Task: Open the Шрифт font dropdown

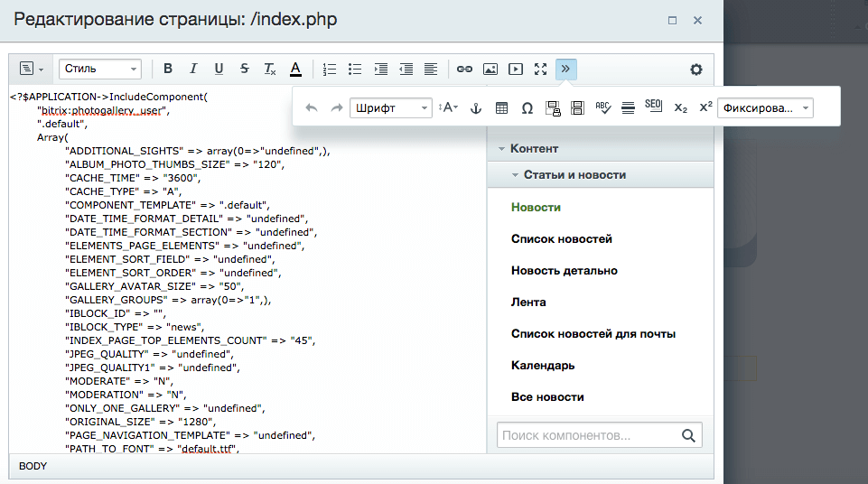Action: pos(391,108)
